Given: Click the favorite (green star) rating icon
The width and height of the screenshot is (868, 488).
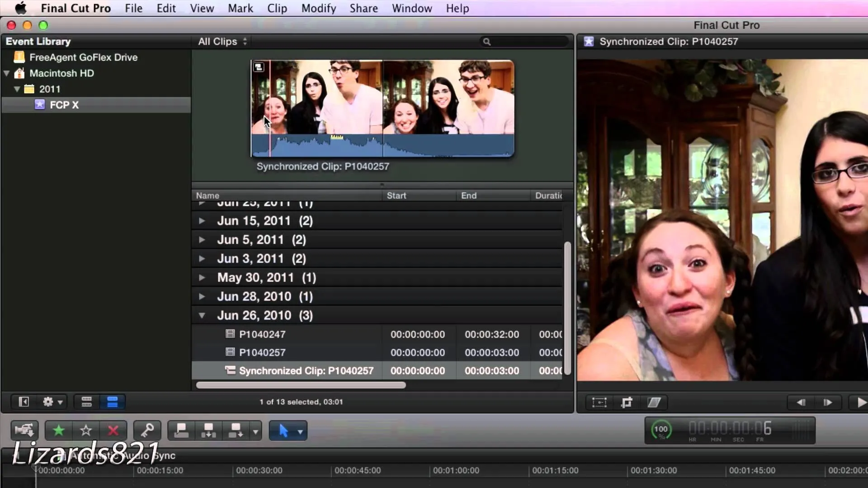Looking at the screenshot, I should (x=58, y=430).
